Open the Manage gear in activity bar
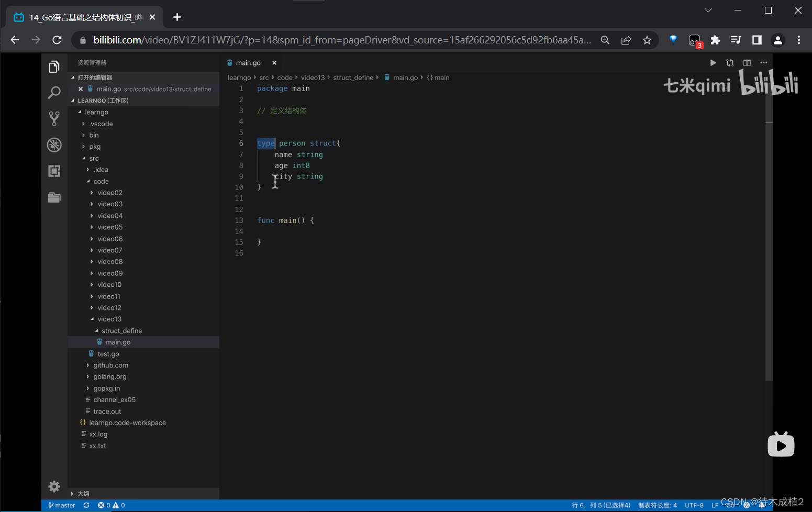 point(54,486)
